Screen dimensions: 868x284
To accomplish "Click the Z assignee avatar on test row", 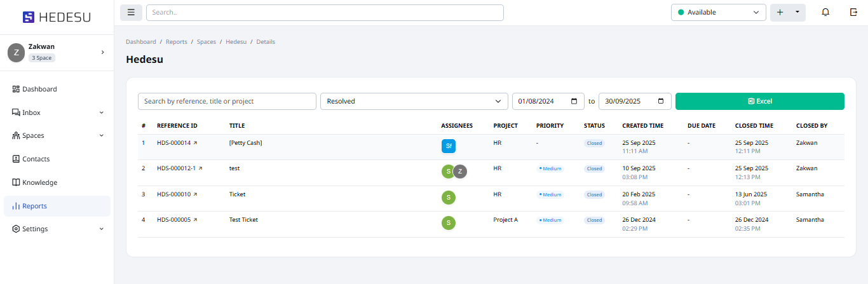I will pos(460,172).
